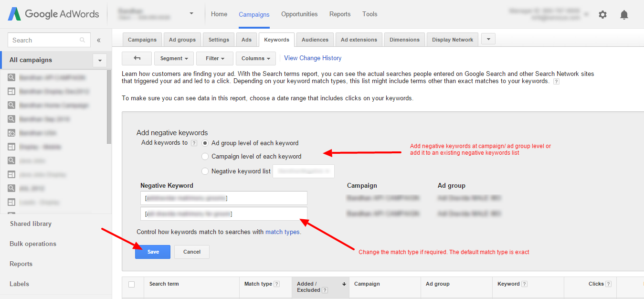
Task: Open the Opportunities menu
Action: [299, 14]
